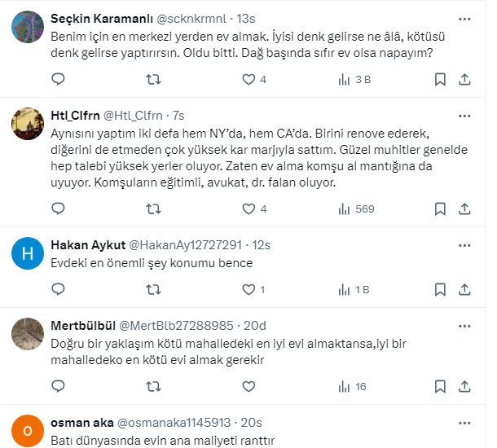Like Seçkin Karamanlı's tweet
The height and width of the screenshot is (448, 497).
click(249, 79)
